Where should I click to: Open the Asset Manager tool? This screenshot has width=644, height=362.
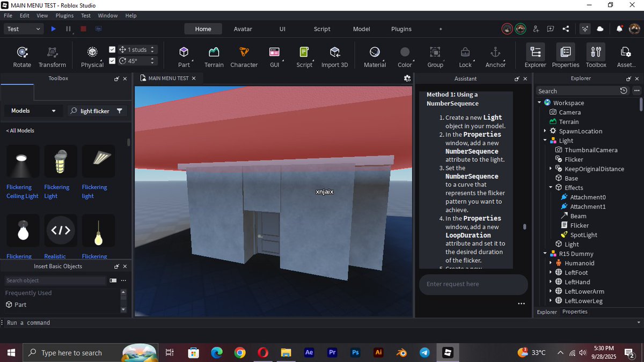tap(626, 56)
